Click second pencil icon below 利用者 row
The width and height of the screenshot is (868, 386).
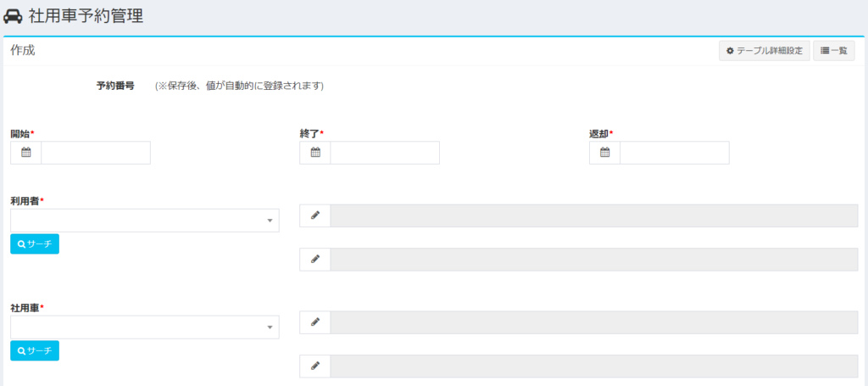click(x=315, y=260)
